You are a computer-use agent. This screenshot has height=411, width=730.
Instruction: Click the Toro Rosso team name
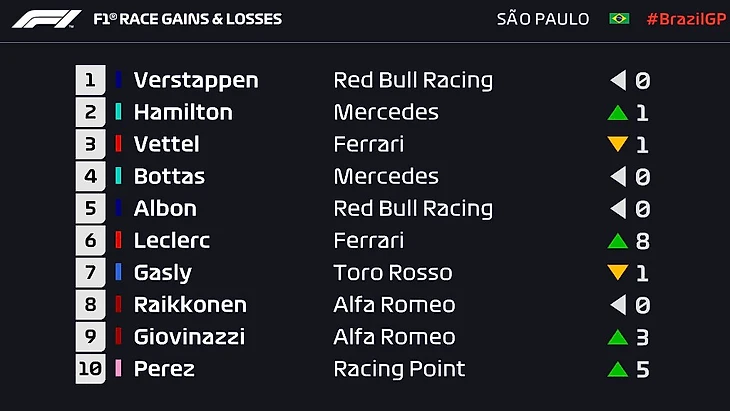[393, 273]
